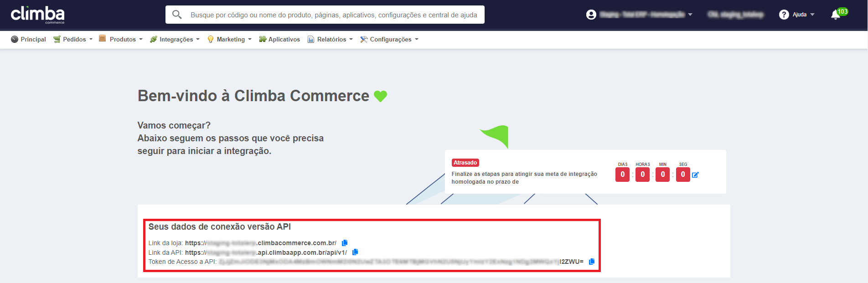Expand the Pedidos dropdown menu
Image resolution: width=868 pixels, height=283 pixels.
coord(73,40)
